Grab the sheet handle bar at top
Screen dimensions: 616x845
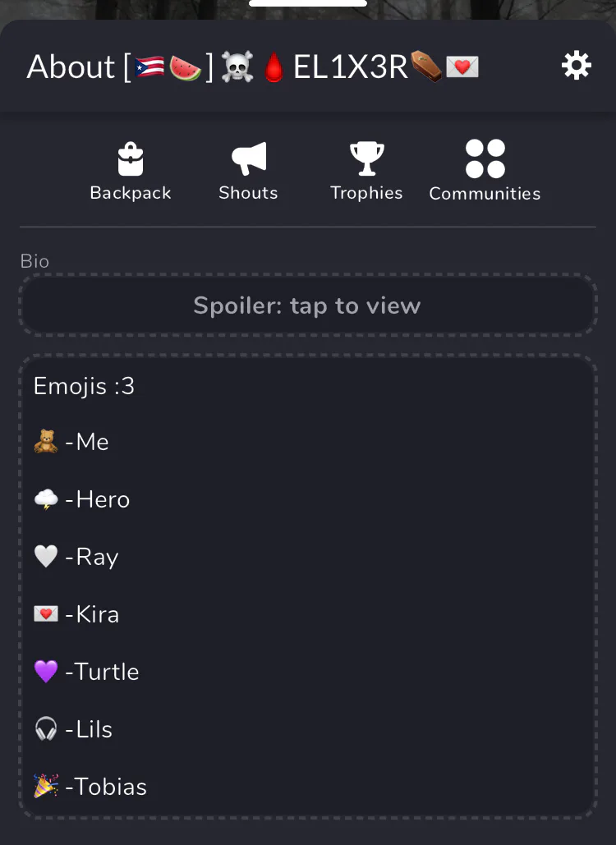point(308,3)
